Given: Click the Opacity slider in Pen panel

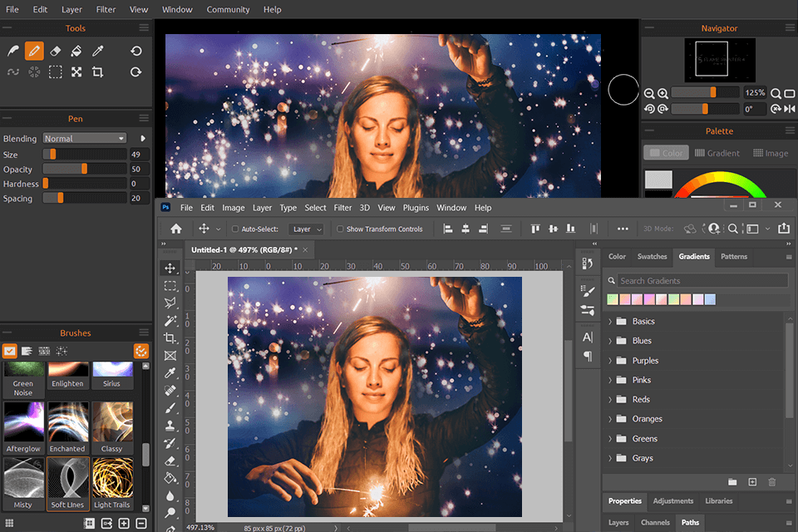Looking at the screenshot, I should point(84,169).
